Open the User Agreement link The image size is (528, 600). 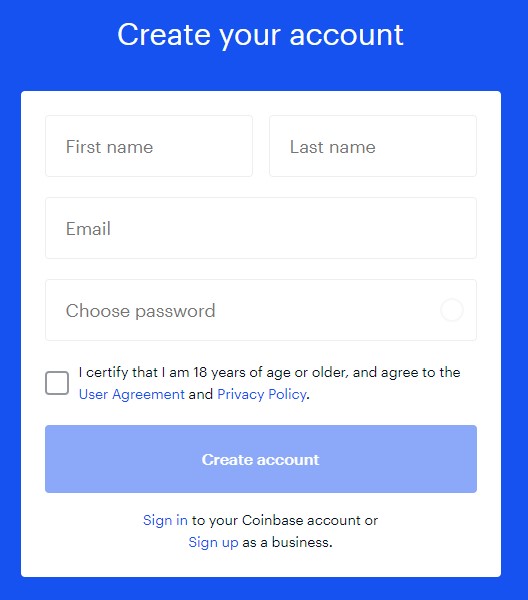[x=132, y=394]
